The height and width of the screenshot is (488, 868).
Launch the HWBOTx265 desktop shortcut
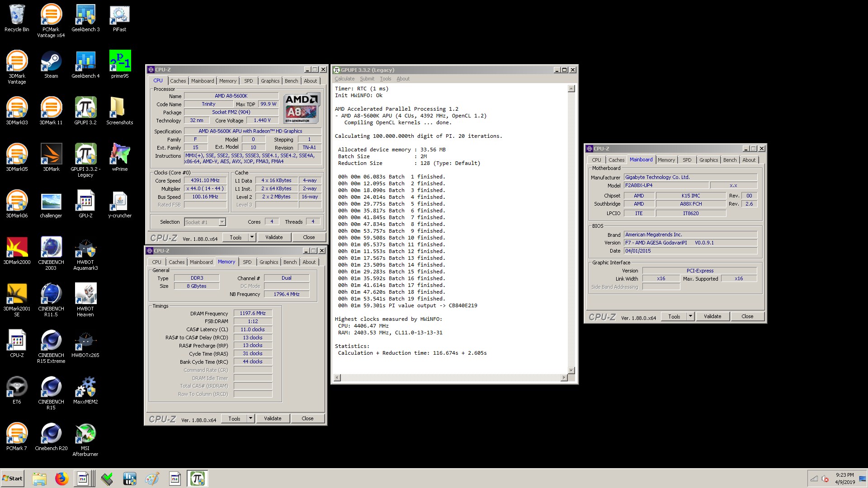coord(85,344)
